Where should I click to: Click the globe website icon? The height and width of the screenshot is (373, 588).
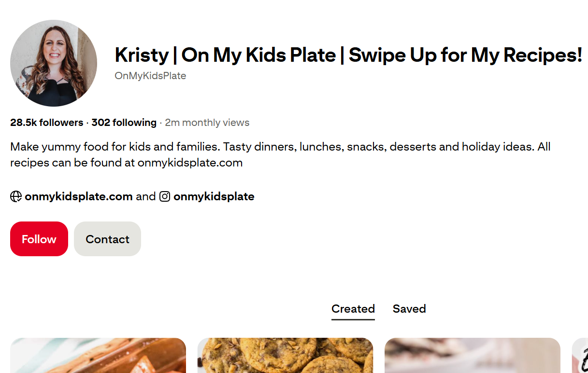click(16, 196)
